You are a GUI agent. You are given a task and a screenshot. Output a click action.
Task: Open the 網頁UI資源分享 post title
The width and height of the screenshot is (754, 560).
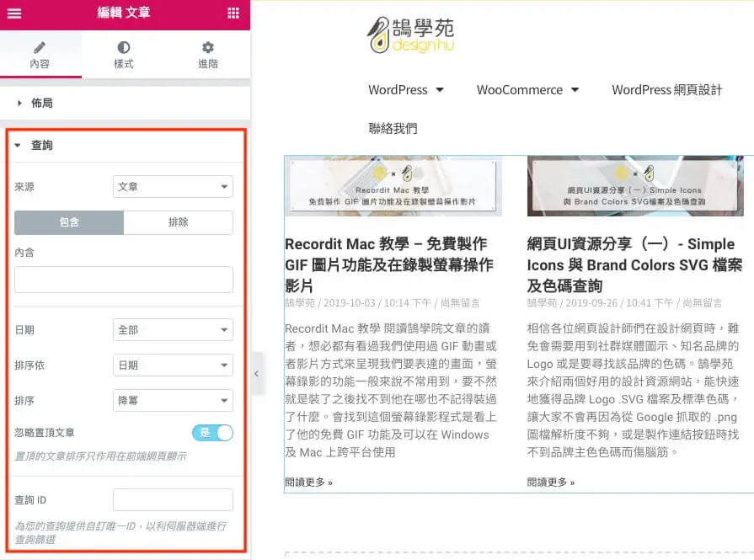[634, 264]
